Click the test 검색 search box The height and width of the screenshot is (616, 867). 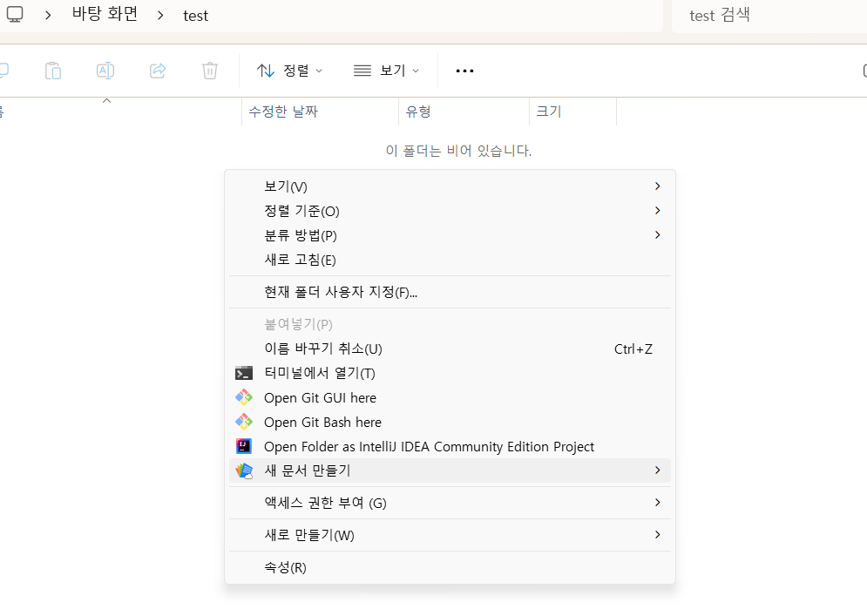769,16
